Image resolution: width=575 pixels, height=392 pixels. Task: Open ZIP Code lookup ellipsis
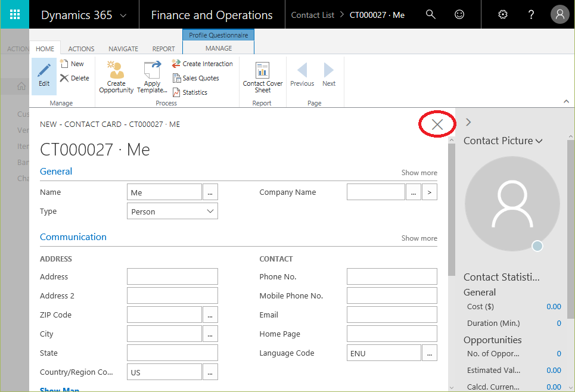pyautogui.click(x=210, y=315)
